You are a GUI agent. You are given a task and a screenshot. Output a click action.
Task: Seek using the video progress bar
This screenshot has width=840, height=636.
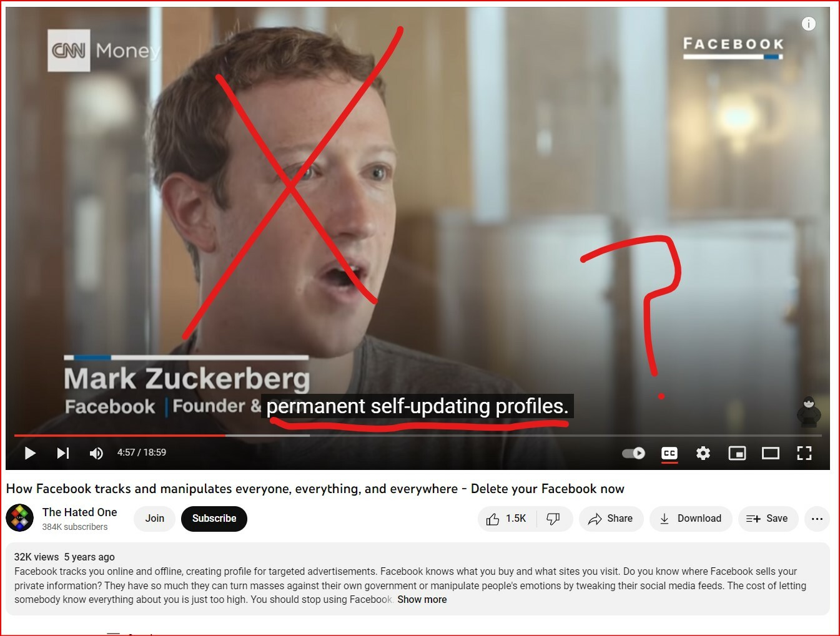(418, 436)
